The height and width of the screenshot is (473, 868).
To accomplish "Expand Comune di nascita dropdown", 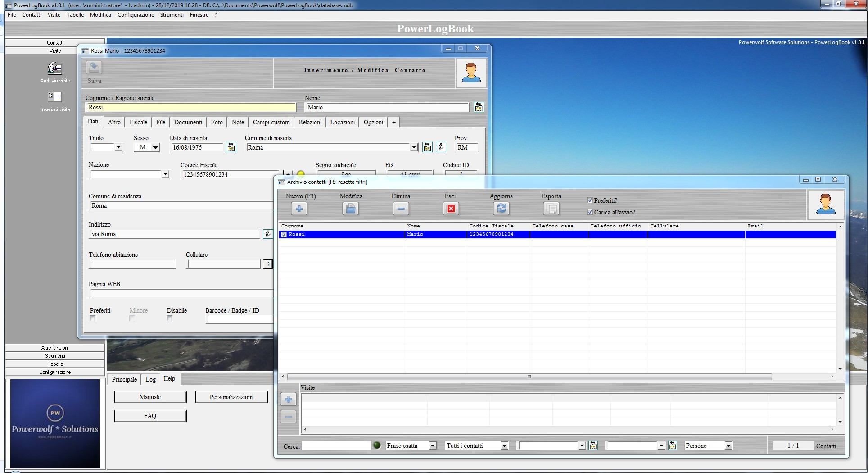I will (414, 147).
